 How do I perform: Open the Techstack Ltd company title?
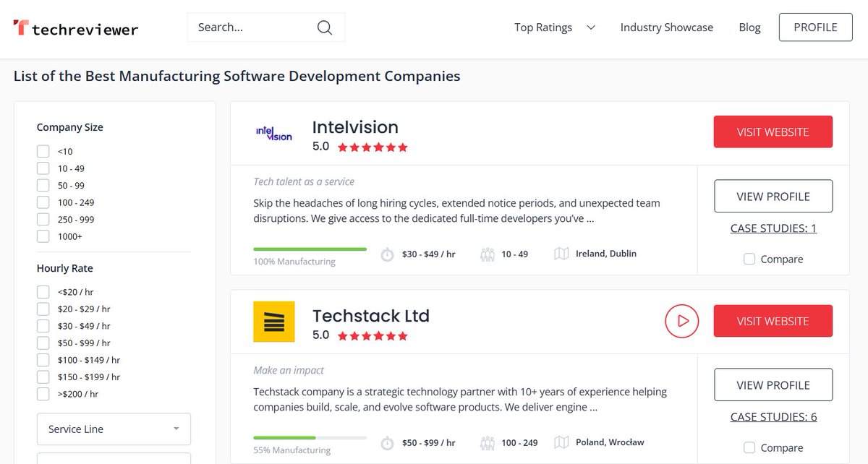[371, 316]
